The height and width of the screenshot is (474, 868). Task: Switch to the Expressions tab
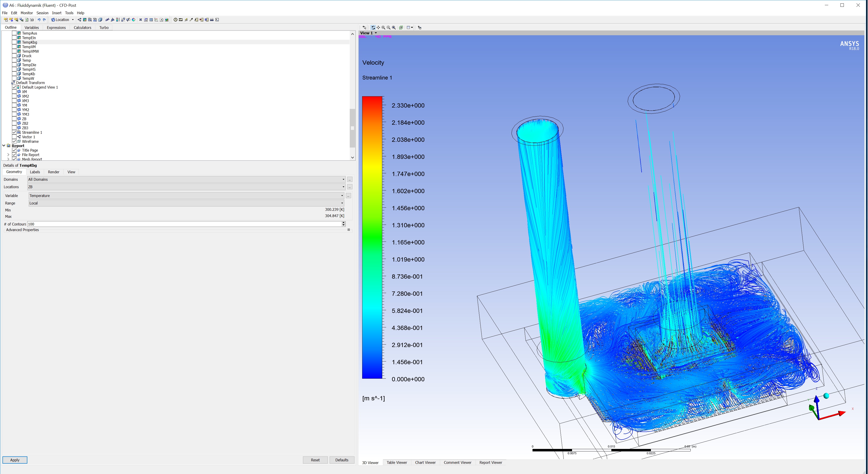(56, 28)
